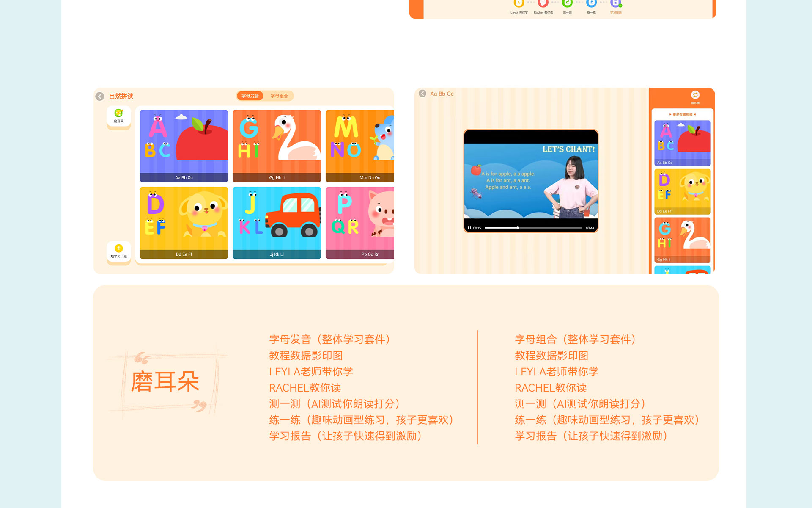This screenshot has width=812, height=508.
Task: Select the 字母发音 tab
Action: click(x=250, y=96)
